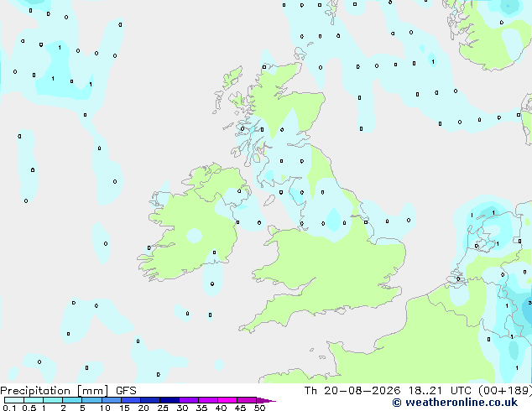The width and height of the screenshot is (532, 411).
Task: Click the "0.1" legend scale value
Action: pyautogui.click(x=10, y=408)
